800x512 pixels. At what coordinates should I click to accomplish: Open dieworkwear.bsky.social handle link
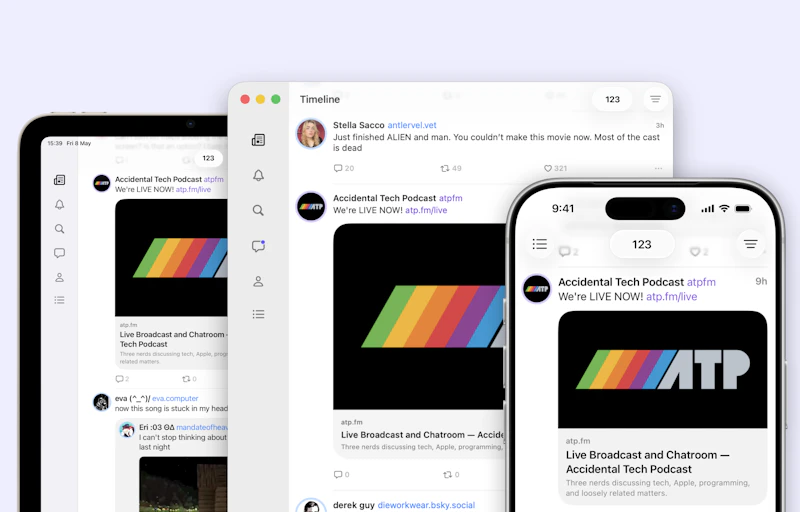(426, 505)
